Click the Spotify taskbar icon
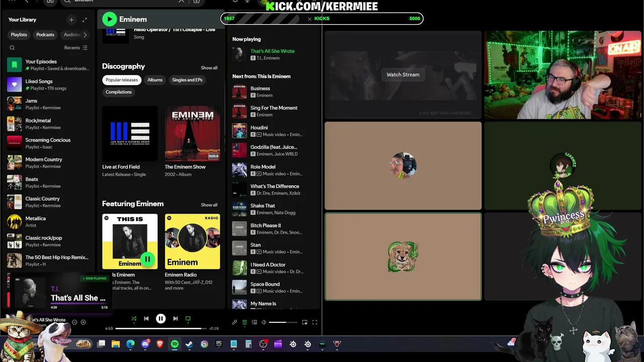The width and height of the screenshot is (644, 362). (x=175, y=344)
